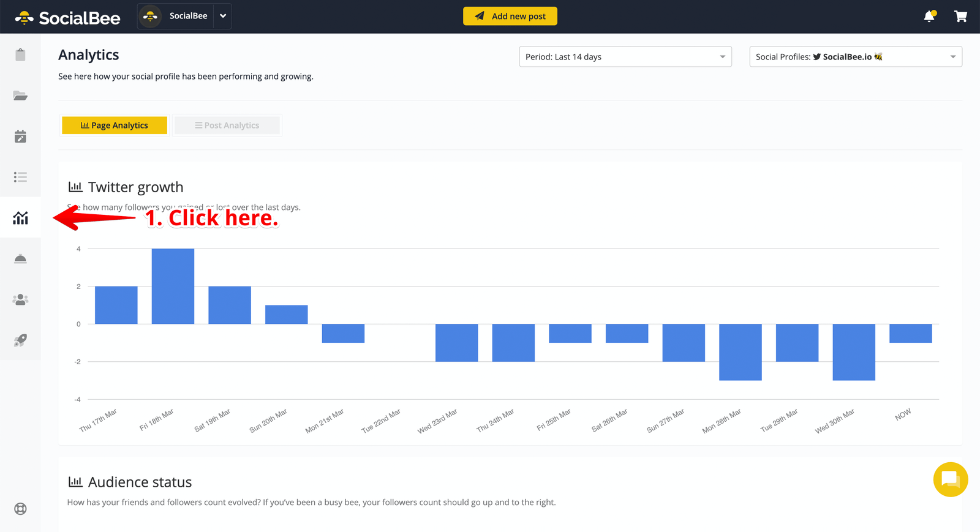
Task: Click the SocialBee workspace name
Action: pyautogui.click(x=189, y=16)
